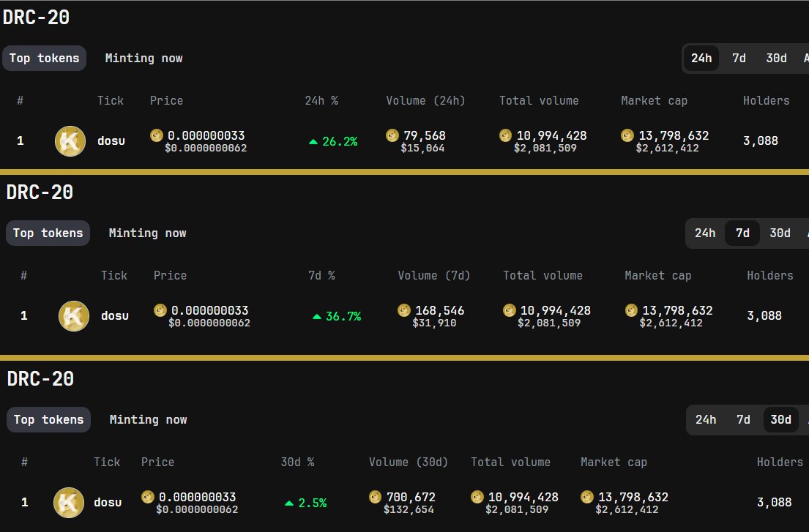Click price 0.000000033 in the 36.7% row
The height and width of the screenshot is (532, 809).
210,310
